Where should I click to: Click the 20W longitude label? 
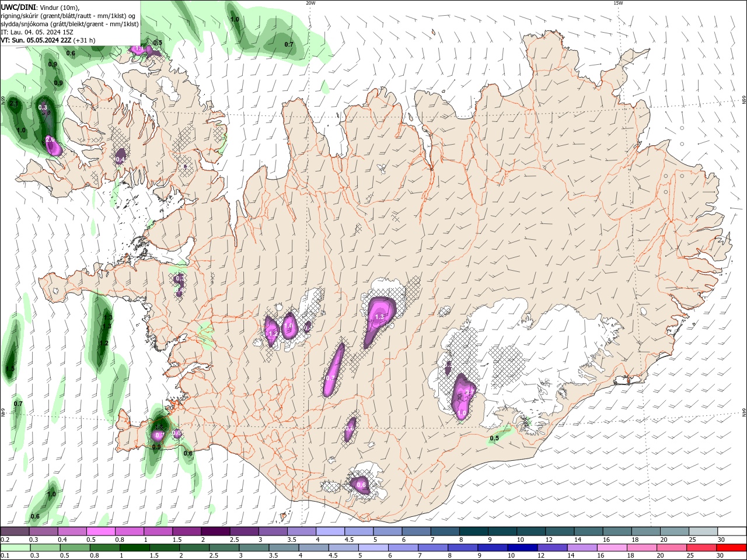310,3
